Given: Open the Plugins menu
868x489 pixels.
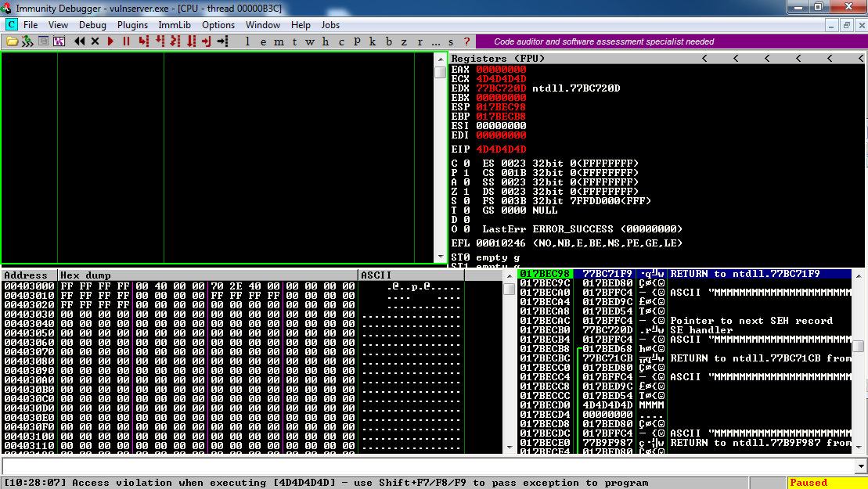Looking at the screenshot, I should (x=133, y=25).
